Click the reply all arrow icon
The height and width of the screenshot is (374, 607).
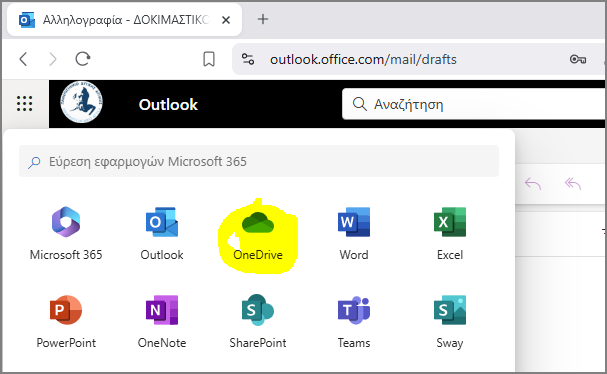pyautogui.click(x=573, y=184)
